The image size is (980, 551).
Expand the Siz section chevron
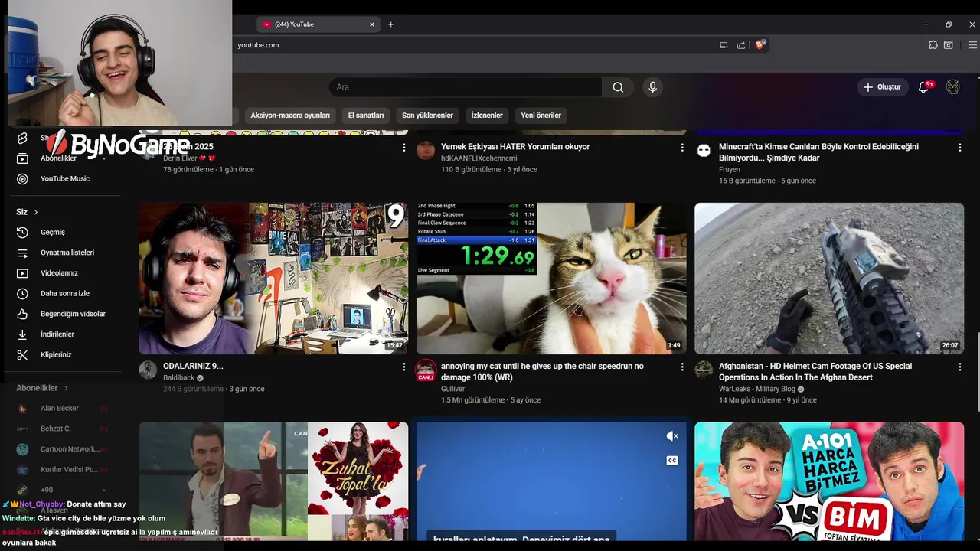pyautogui.click(x=35, y=212)
